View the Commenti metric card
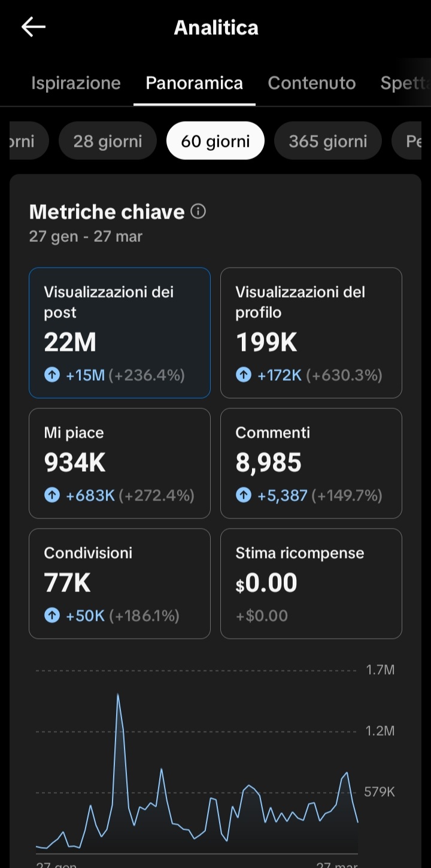The width and height of the screenshot is (431, 868). 311,463
